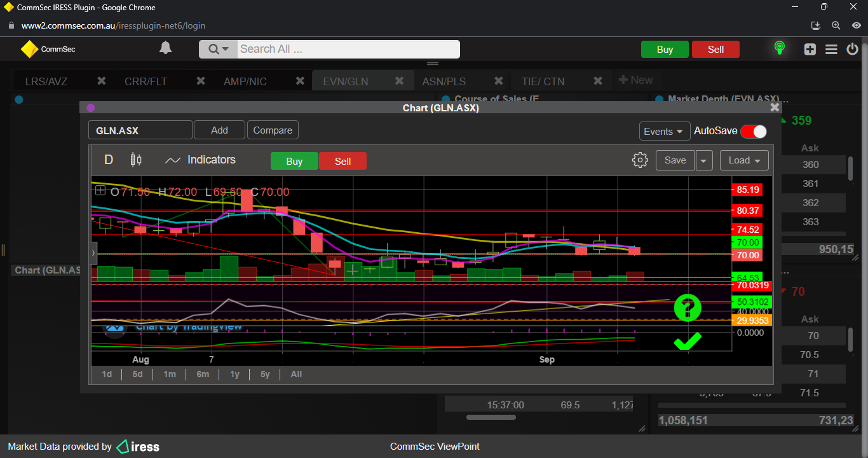This screenshot has height=458, width=868.
Task: Select the orange 29.9353 indicator value
Action: point(751,320)
